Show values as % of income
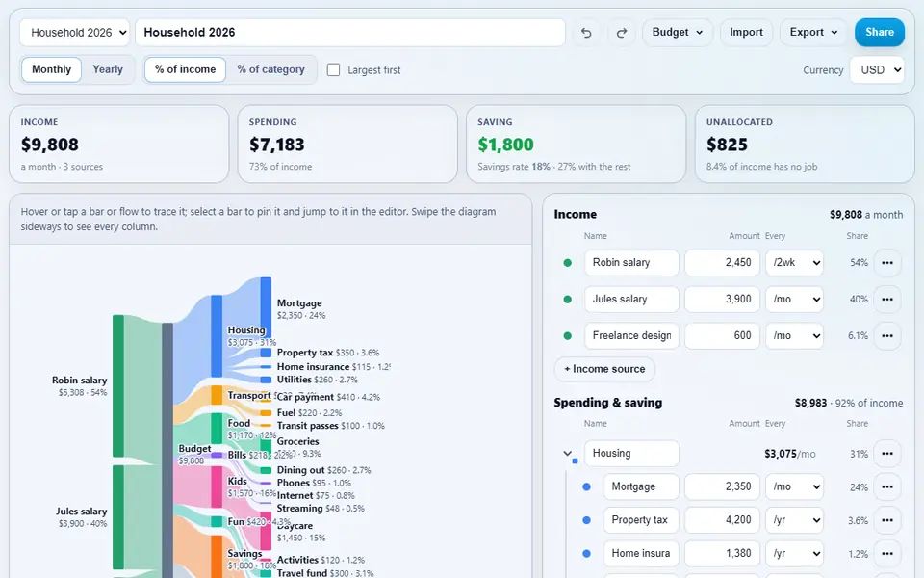924x578 pixels. pyautogui.click(x=185, y=69)
